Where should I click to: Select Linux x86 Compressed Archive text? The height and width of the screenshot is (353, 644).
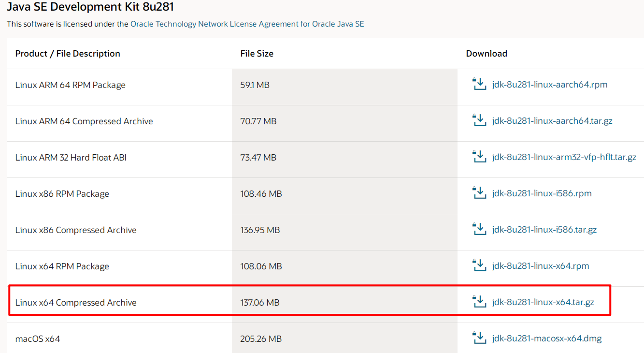[x=76, y=230]
